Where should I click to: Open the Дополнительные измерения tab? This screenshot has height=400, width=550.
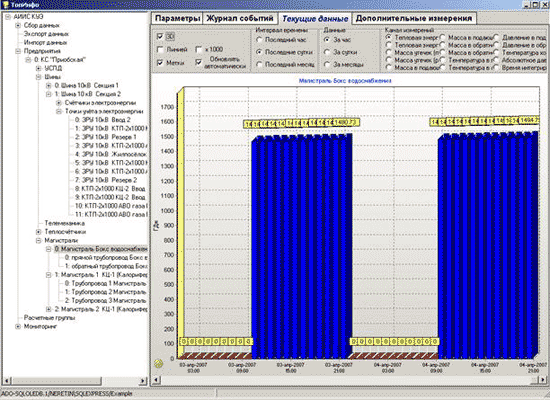pos(414,18)
